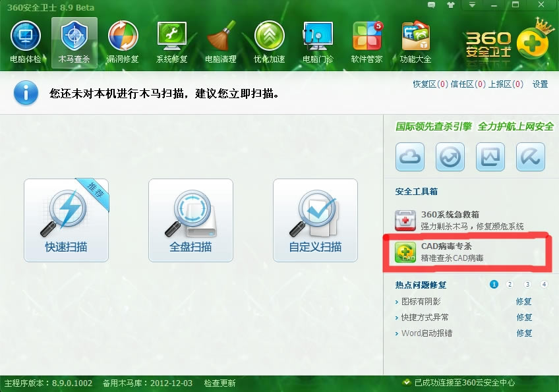Open 系统修复 system repair
Screen dimensions: 559x392
click(172, 42)
